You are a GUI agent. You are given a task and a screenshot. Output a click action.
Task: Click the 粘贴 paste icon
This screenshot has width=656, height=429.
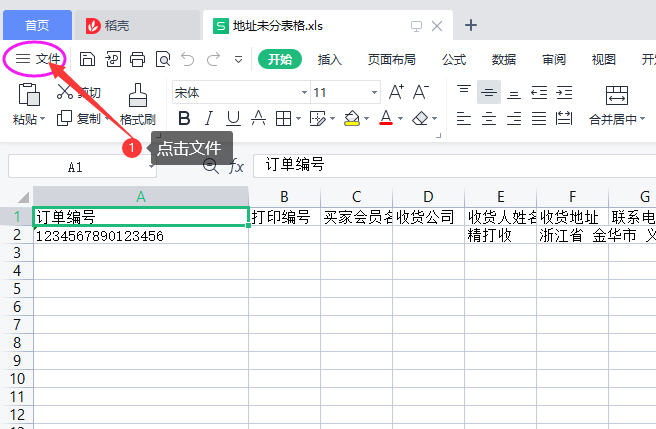29,94
